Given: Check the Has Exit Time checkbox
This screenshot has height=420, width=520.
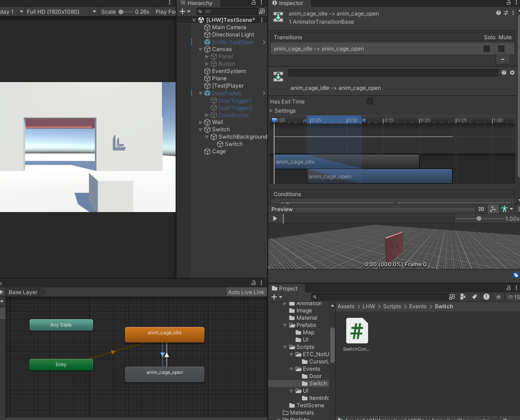Looking at the screenshot, I should pyautogui.click(x=370, y=101).
